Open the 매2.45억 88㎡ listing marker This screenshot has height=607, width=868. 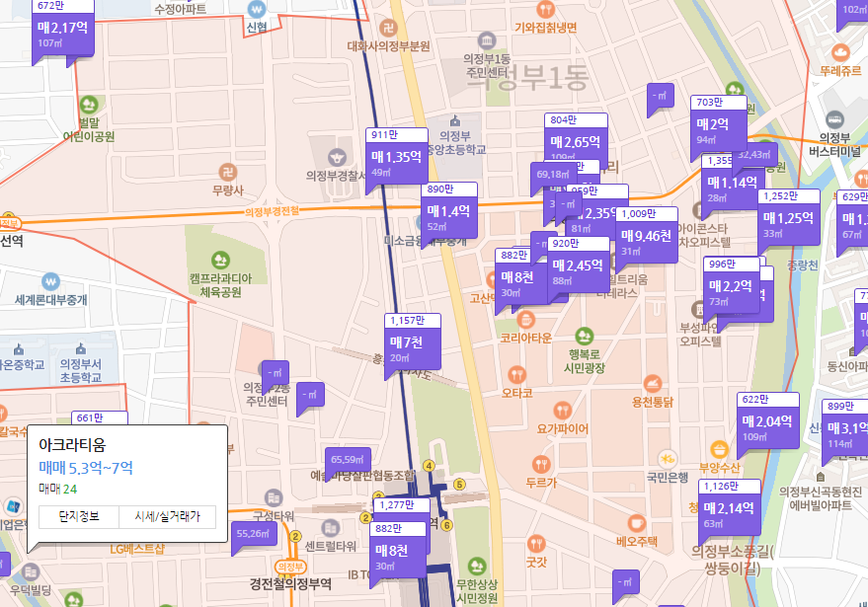(578, 268)
